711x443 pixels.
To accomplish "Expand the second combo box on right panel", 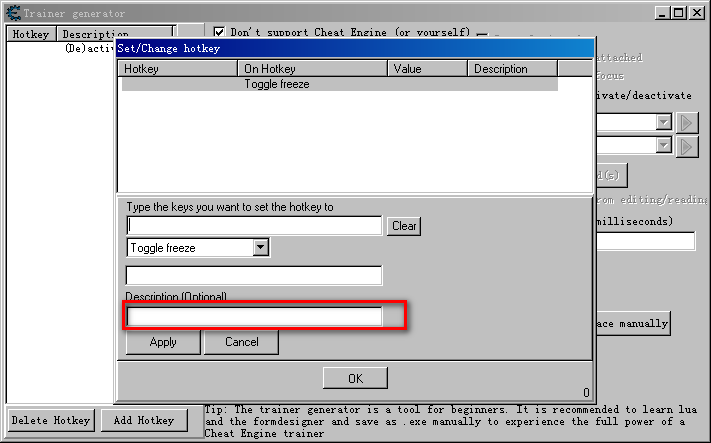I will (663, 146).
